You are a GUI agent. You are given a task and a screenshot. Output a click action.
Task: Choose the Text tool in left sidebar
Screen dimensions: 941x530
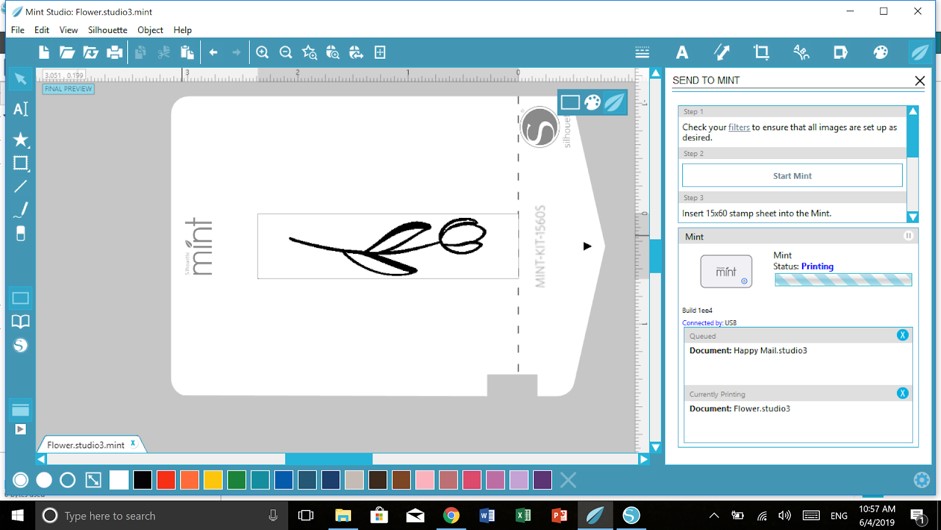coord(20,109)
